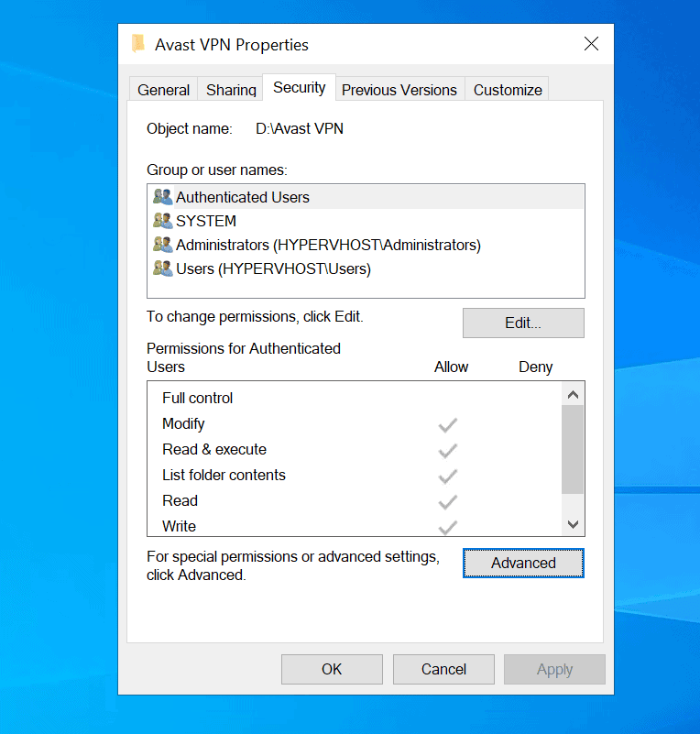Select Users (HYPERVHOST\Users) entry

[x=366, y=268]
